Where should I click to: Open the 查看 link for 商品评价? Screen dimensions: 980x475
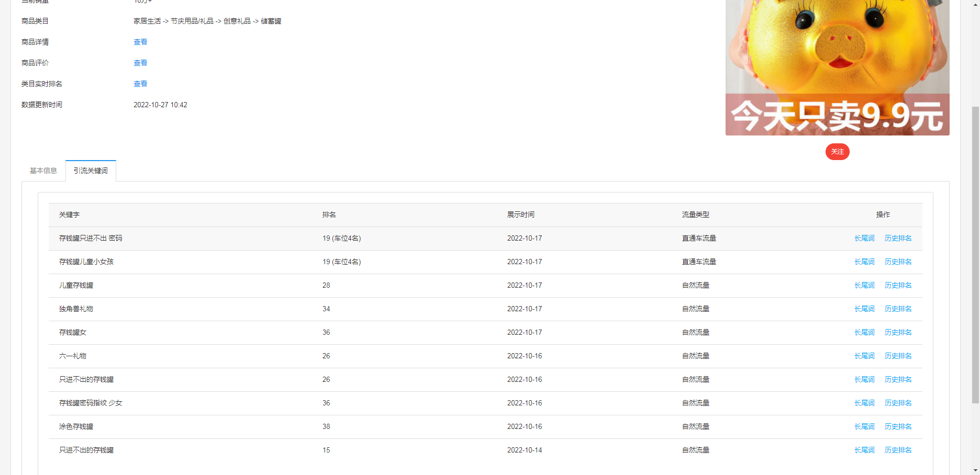pos(140,63)
